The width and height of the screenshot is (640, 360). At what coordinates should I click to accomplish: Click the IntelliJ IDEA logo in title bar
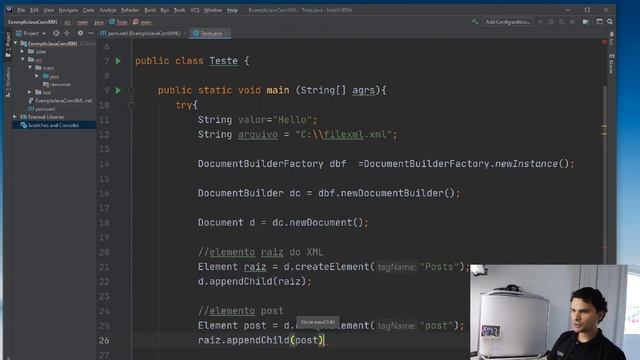coord(9,10)
